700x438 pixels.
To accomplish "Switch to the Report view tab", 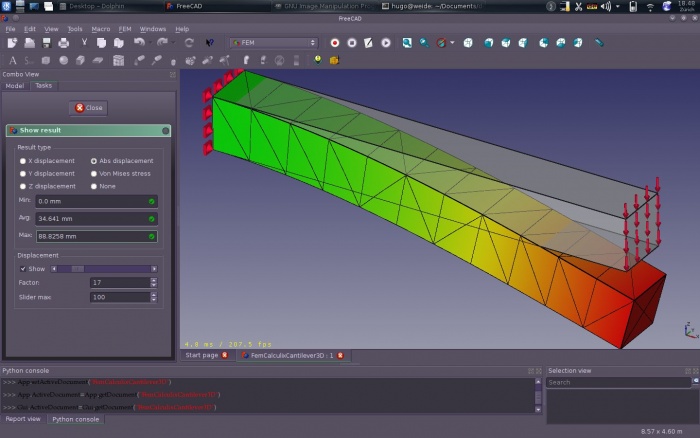I will [23, 419].
